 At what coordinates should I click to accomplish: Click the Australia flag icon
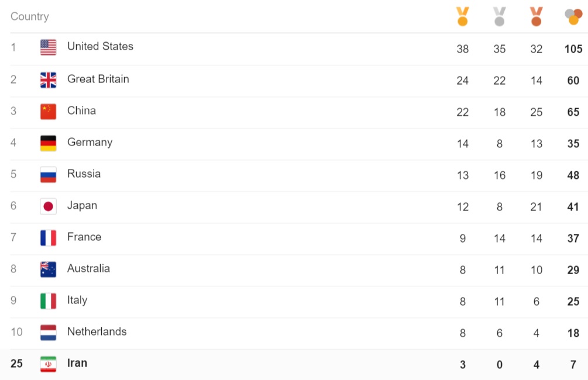point(48,269)
